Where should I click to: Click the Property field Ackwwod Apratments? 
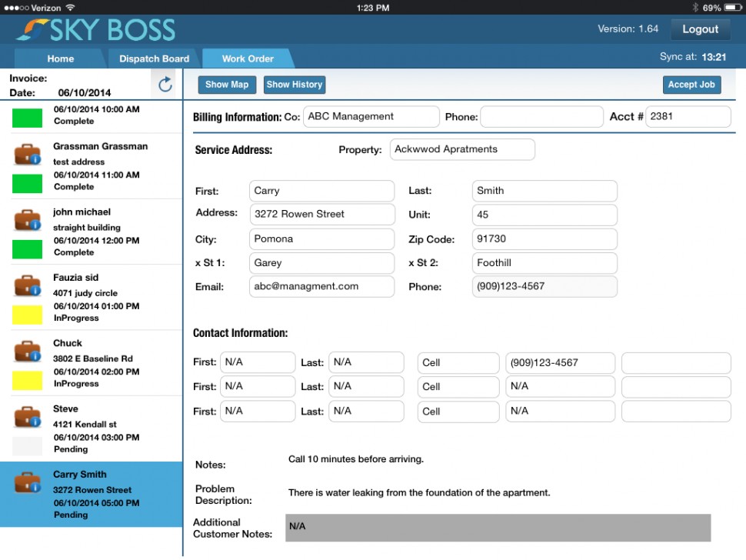click(462, 149)
